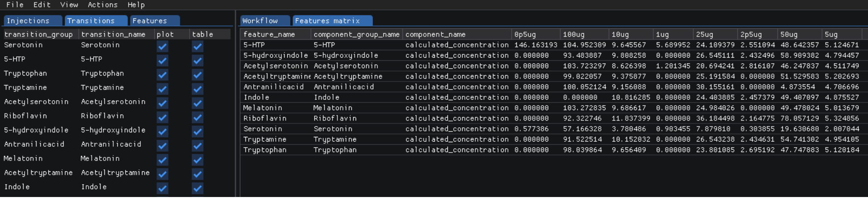The width and height of the screenshot is (868, 198).
Task: Disable table checkbox for Melatonin
Action: tap(198, 160)
